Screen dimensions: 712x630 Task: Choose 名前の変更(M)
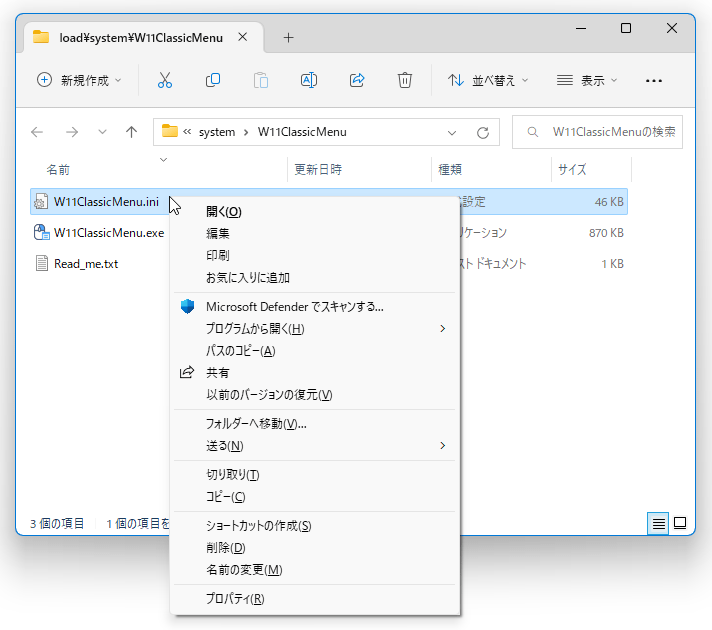(314, 570)
